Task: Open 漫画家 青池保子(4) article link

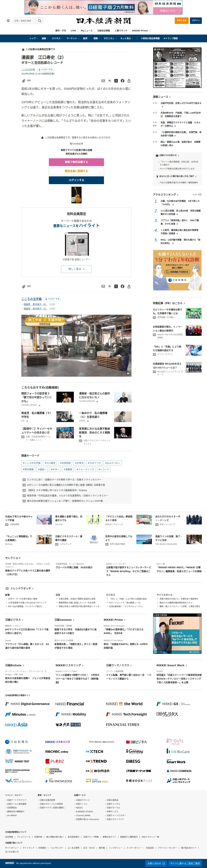Action: click(35, 304)
